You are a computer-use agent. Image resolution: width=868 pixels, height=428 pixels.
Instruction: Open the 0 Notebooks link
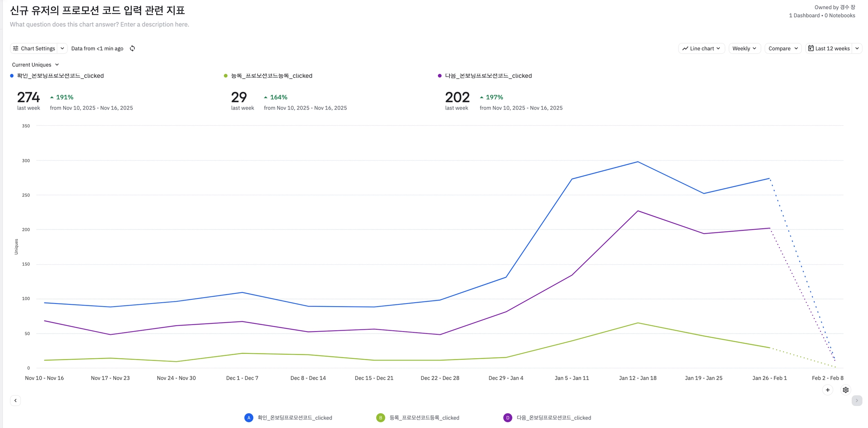[x=840, y=16]
